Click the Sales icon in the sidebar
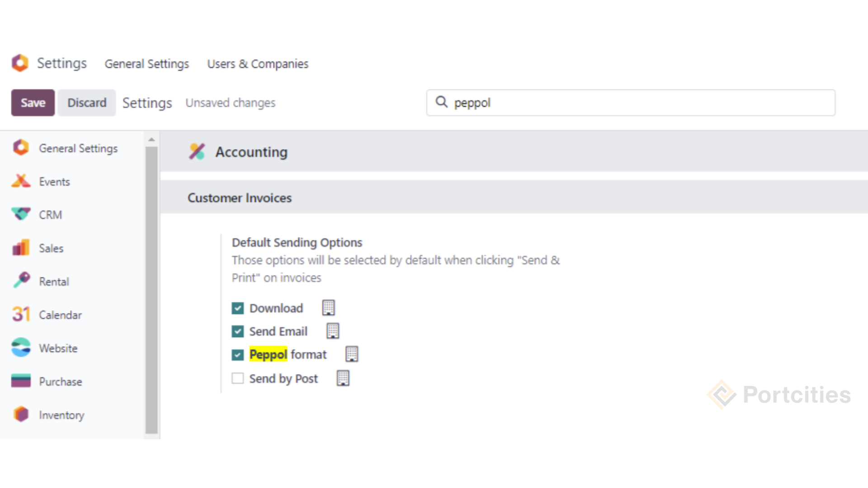The height and width of the screenshot is (488, 868). (21, 248)
